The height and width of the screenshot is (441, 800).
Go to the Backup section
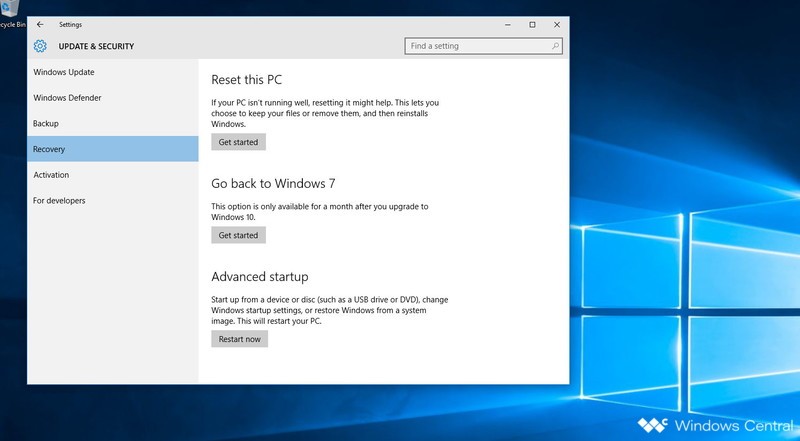113,123
